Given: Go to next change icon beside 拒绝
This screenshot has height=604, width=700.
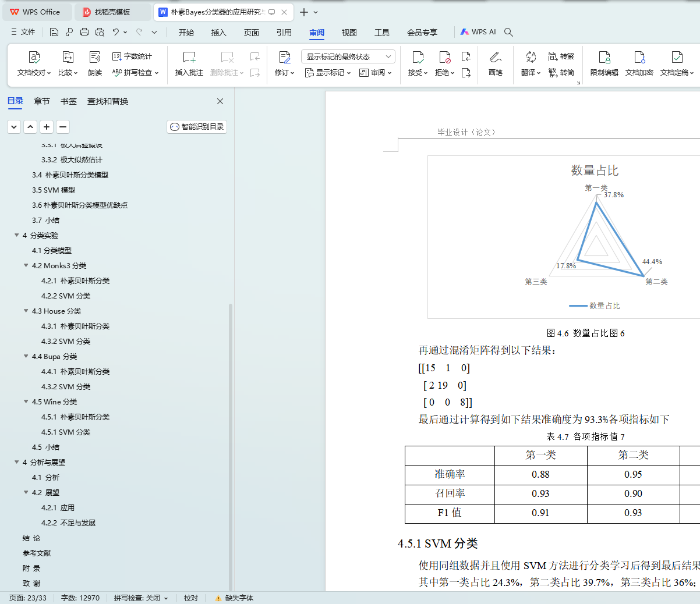Looking at the screenshot, I should 466,73.
